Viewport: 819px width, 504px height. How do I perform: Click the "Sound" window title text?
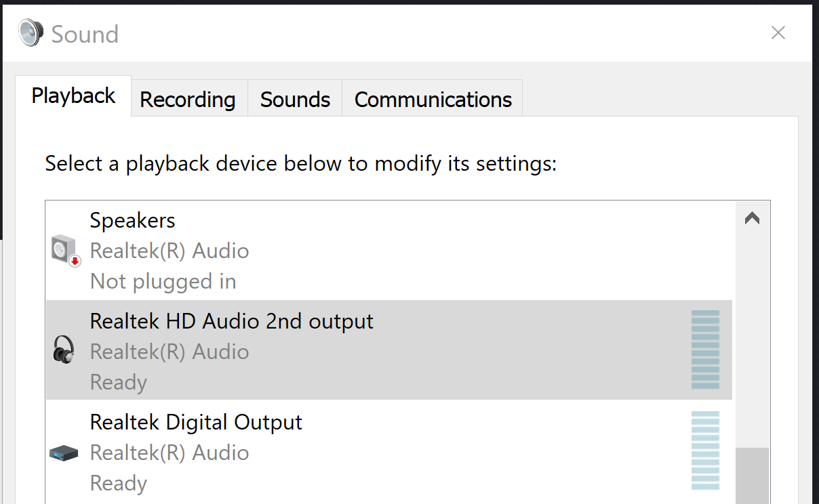pos(85,34)
